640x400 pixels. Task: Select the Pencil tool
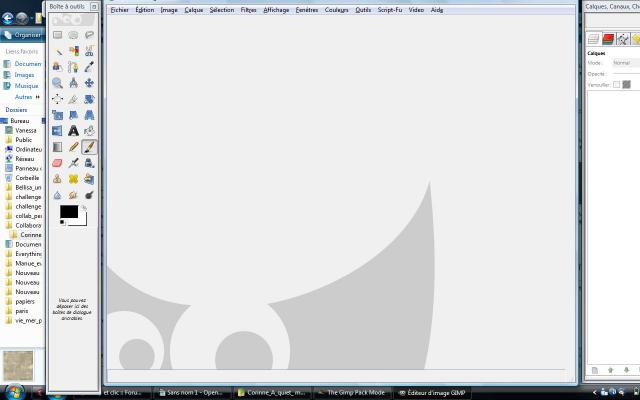tap(73, 147)
